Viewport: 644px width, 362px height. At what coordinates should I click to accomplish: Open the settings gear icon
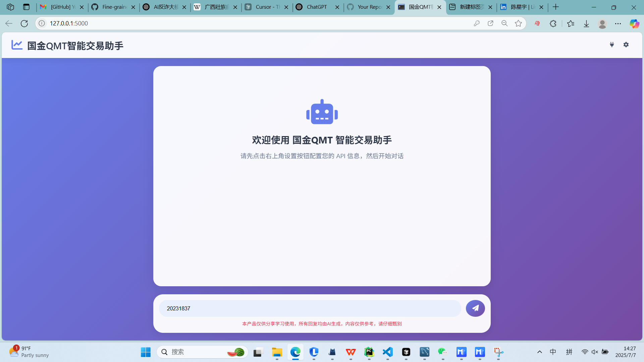(626, 45)
